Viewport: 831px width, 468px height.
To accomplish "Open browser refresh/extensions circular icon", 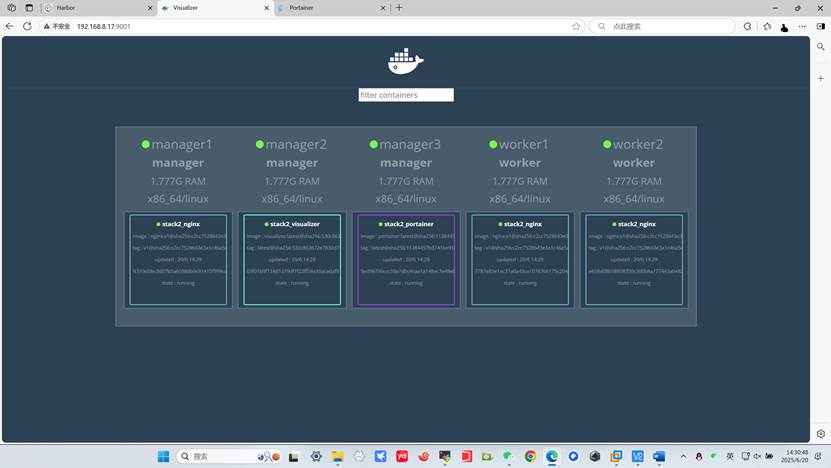I will click(747, 26).
